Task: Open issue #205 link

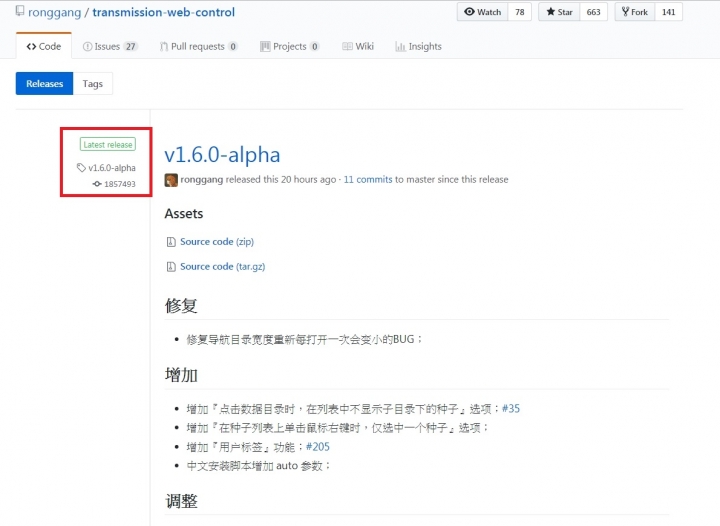Action: click(x=318, y=447)
